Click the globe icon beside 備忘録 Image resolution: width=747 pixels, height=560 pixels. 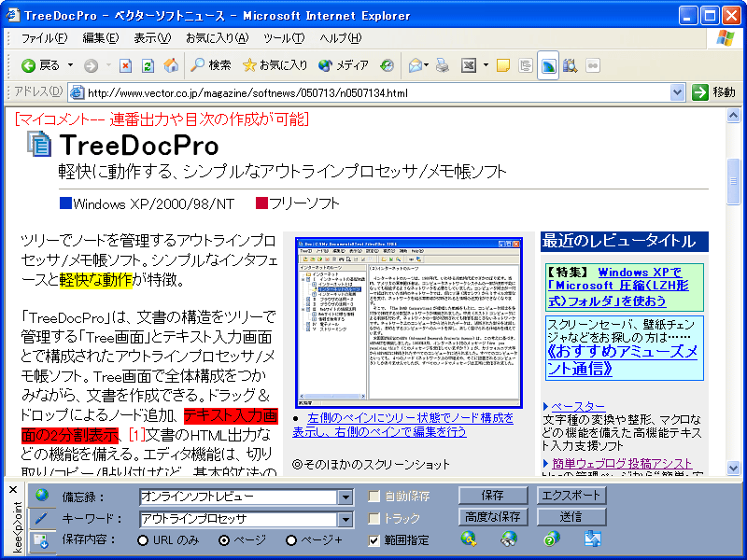pyautogui.click(x=42, y=496)
